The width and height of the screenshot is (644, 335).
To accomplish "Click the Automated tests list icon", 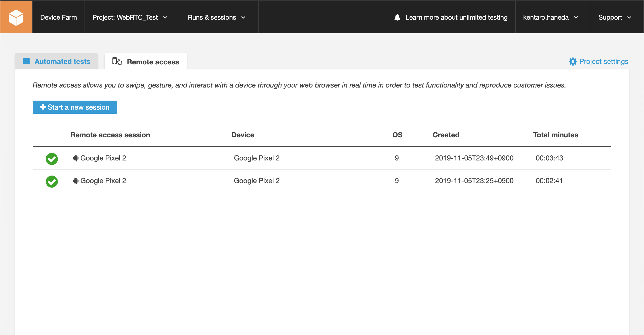I will click(x=26, y=61).
